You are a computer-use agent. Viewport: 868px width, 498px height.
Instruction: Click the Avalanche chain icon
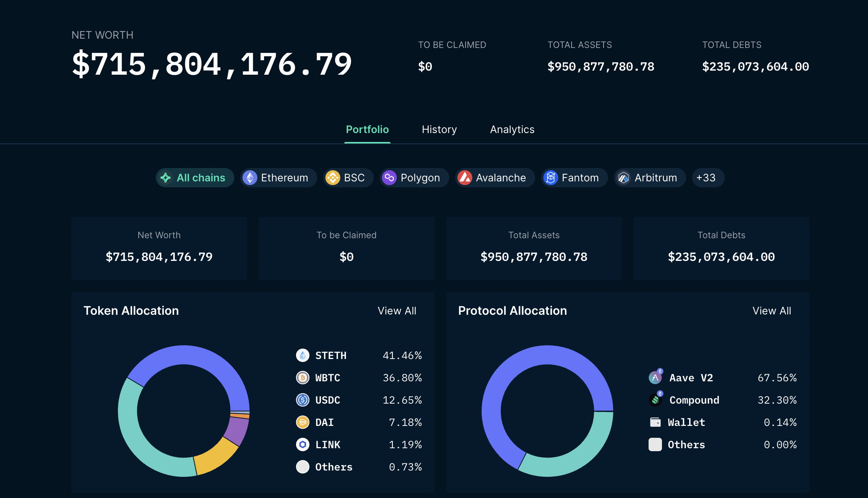tap(465, 178)
